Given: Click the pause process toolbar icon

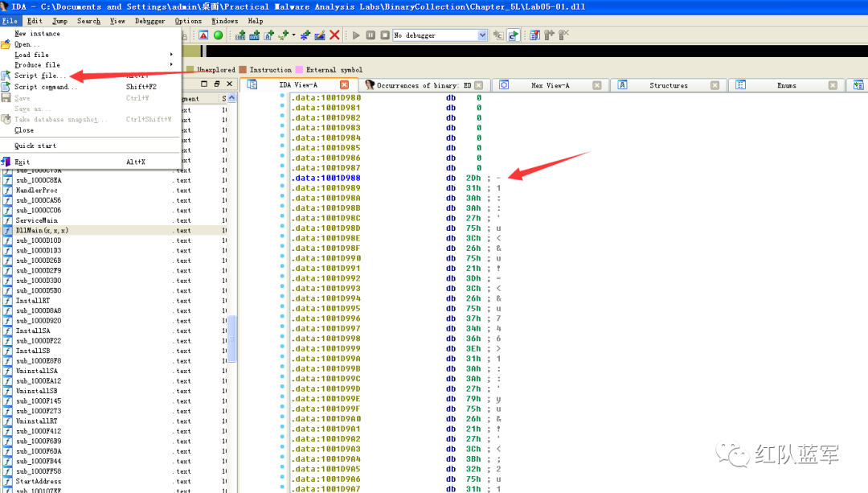Looking at the screenshot, I should [371, 35].
